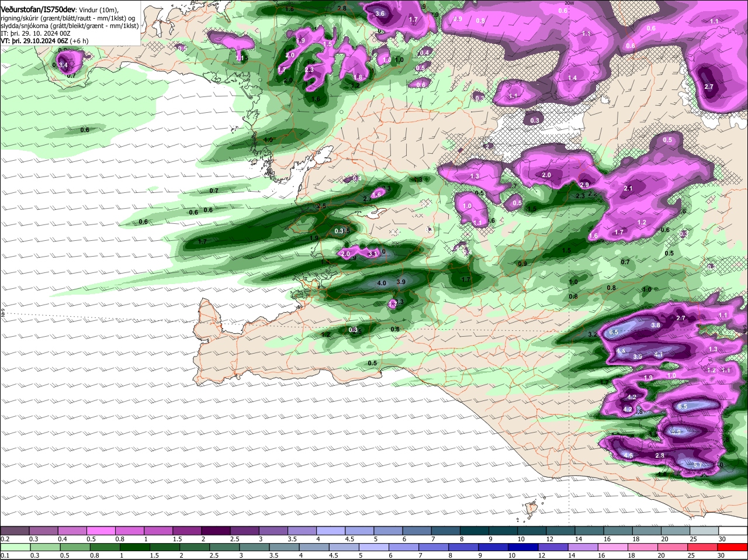748x560 pixels.
Task: Select the darkest green swatch labeled 1 in lower legend
Action: 134,547
